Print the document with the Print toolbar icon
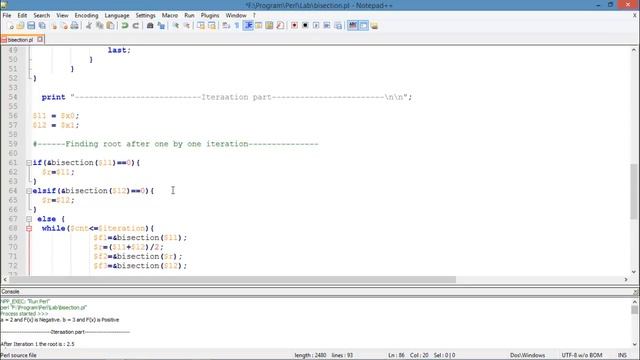The height and width of the screenshot is (360, 640). pyautogui.click(x=74, y=26)
